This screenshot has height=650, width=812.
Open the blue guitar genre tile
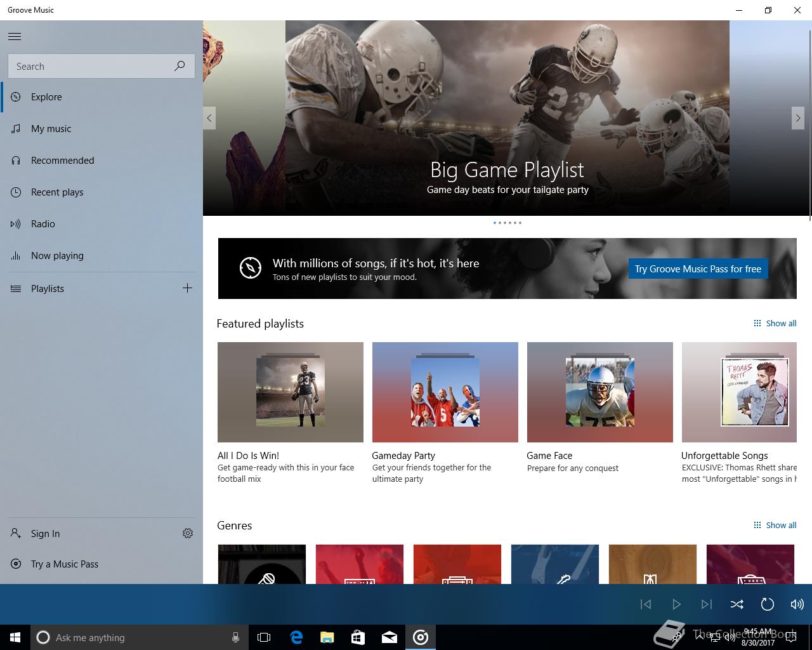[555, 564]
